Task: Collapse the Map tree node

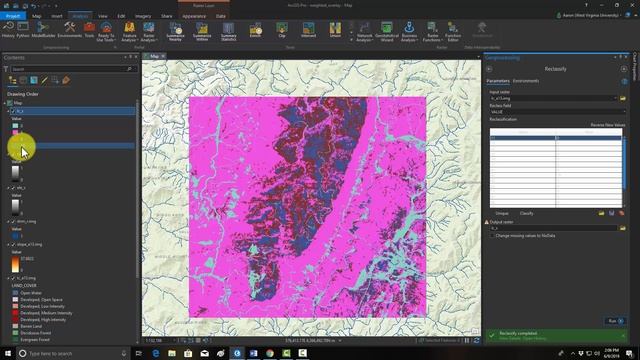Action: pyautogui.click(x=5, y=103)
